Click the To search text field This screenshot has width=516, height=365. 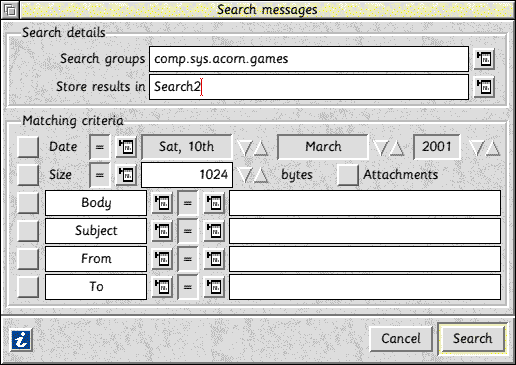tap(365, 287)
